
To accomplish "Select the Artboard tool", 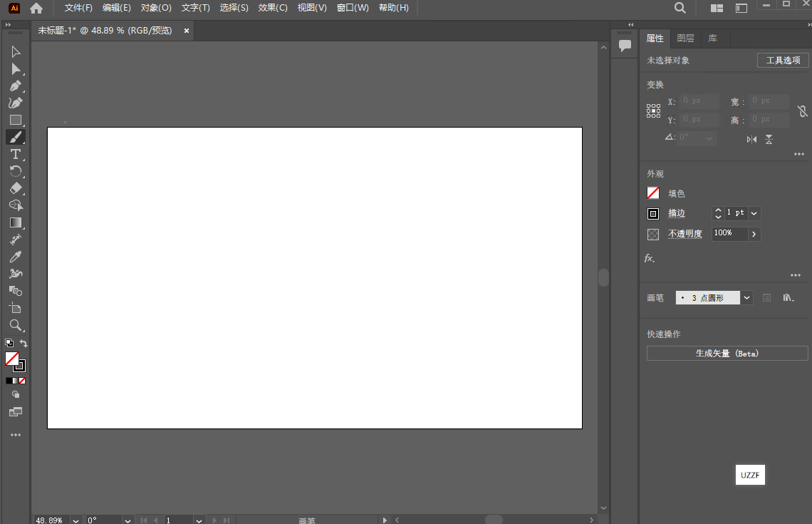I will coord(16,308).
